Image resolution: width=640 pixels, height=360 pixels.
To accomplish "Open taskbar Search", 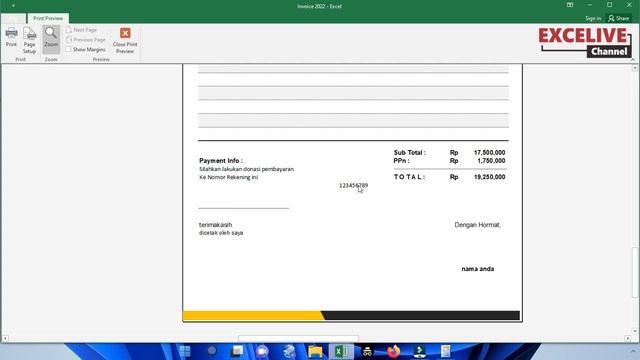I will 211,351.
